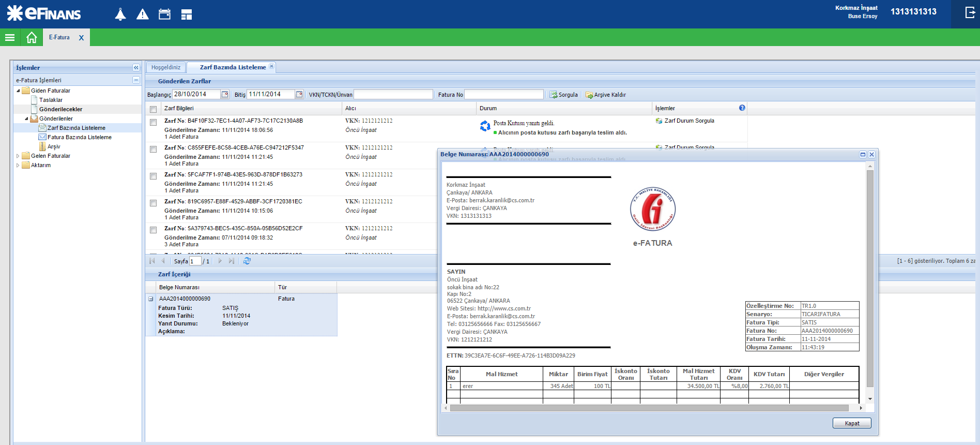The height and width of the screenshot is (445, 980).
Task: Open the calendar icon in header
Action: (164, 14)
